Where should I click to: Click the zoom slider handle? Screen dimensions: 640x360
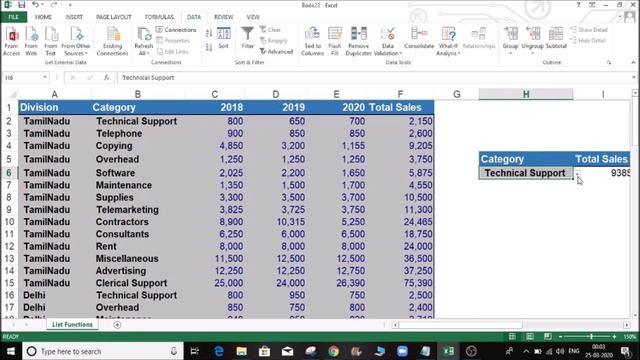coord(591,337)
